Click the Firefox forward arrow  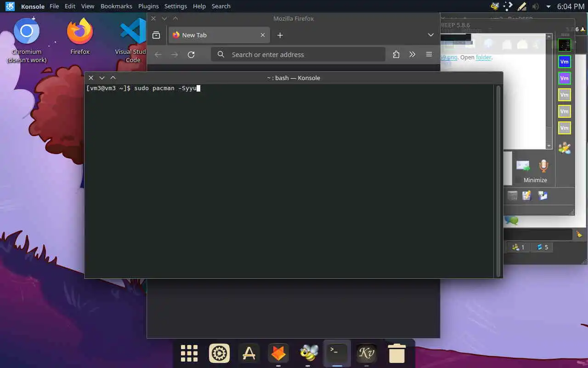[175, 54]
